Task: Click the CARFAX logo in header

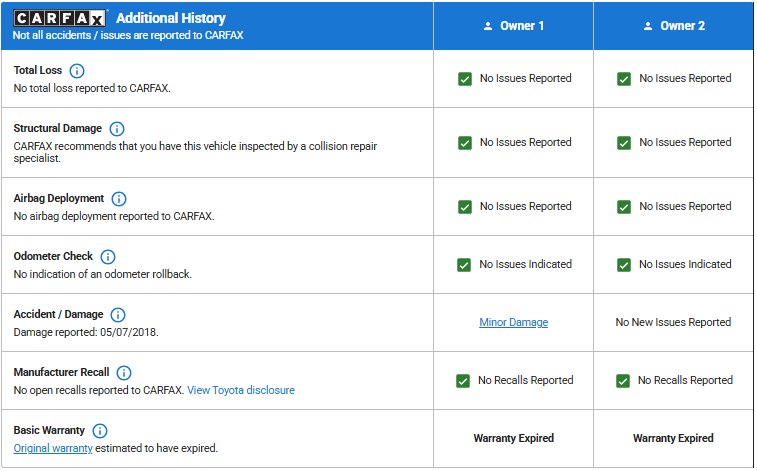Action: click(x=59, y=18)
